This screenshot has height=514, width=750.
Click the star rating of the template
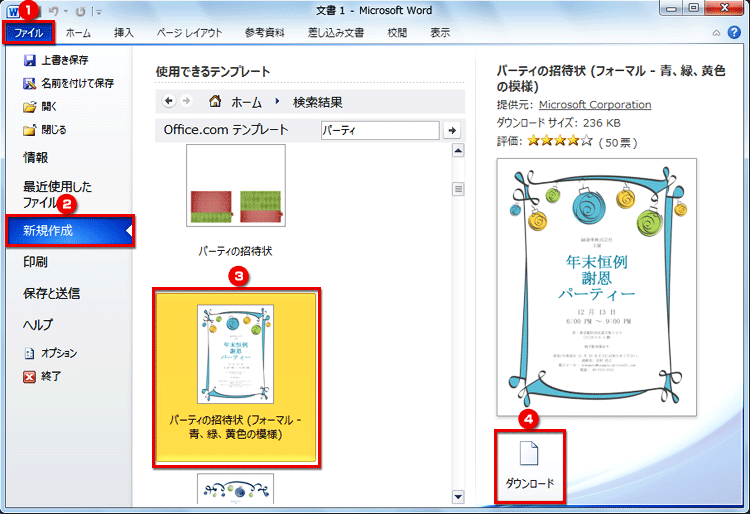tap(560, 141)
